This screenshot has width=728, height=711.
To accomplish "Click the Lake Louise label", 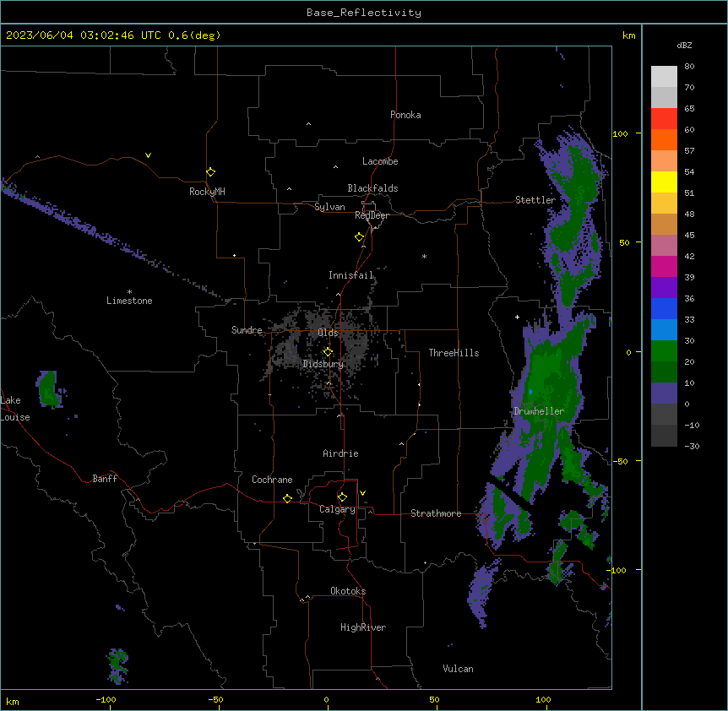I will coord(15,409).
